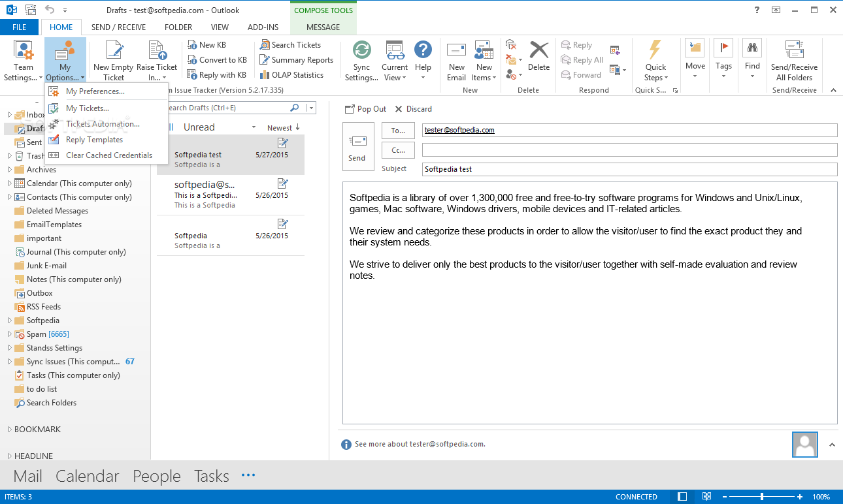This screenshot has width=843, height=504.
Task: Expand the Spam folder
Action: [x=10, y=334]
